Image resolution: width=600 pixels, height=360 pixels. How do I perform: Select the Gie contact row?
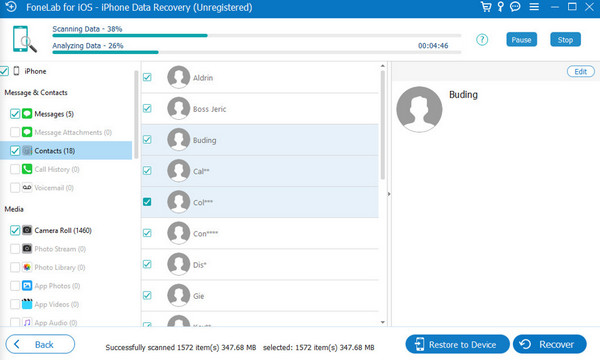(260, 296)
